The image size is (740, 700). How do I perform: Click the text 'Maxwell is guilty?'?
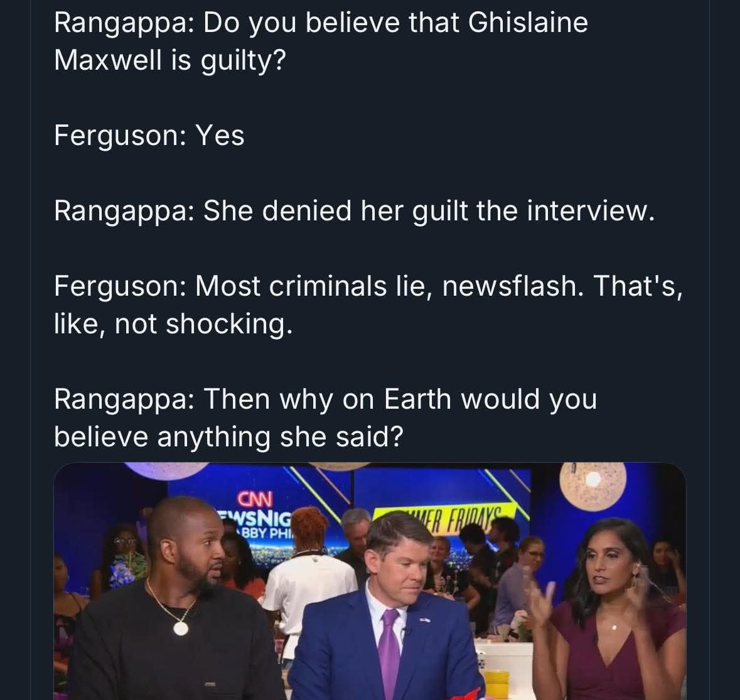170,60
